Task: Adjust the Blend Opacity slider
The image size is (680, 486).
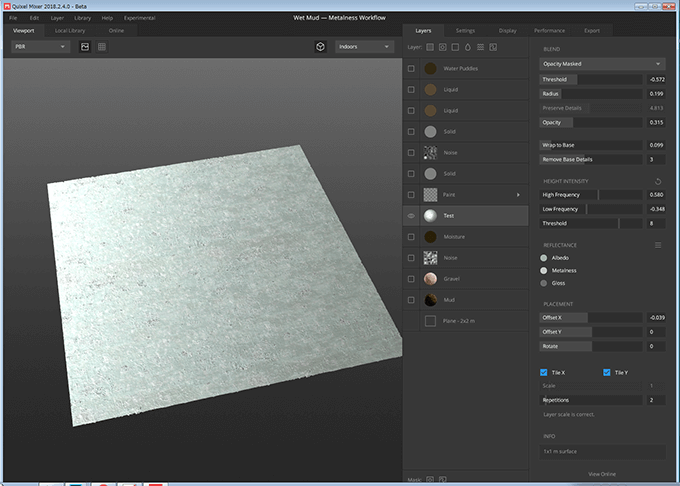Action: pyautogui.click(x=591, y=123)
